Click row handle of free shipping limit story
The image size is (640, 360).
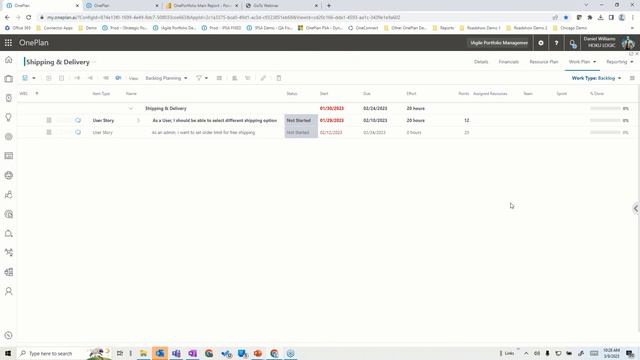[49, 133]
